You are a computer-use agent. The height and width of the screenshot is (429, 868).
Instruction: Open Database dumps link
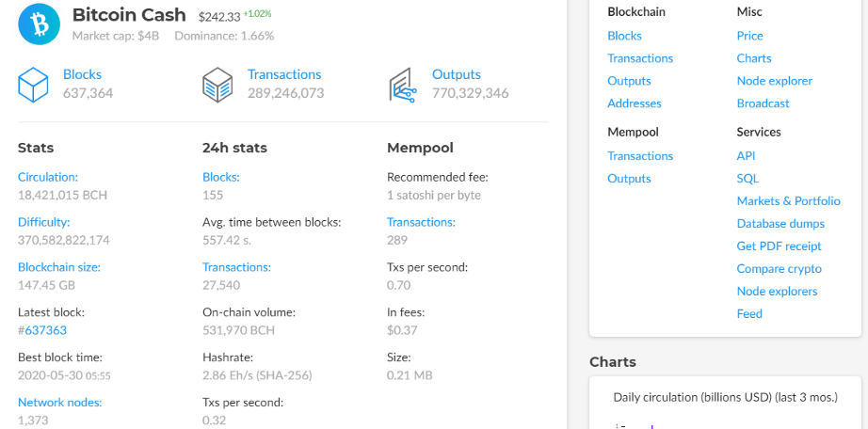click(x=780, y=224)
